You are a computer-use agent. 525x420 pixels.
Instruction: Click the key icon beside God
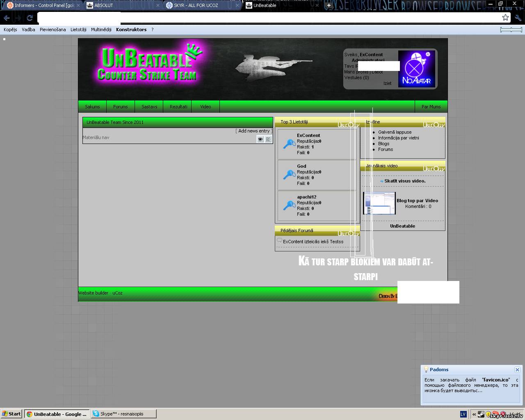click(289, 175)
